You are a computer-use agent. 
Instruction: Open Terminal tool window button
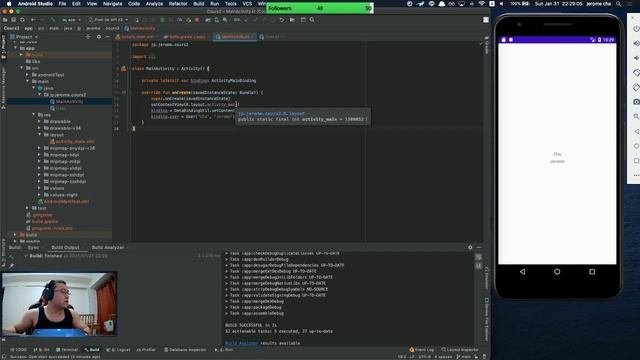tap(67, 350)
